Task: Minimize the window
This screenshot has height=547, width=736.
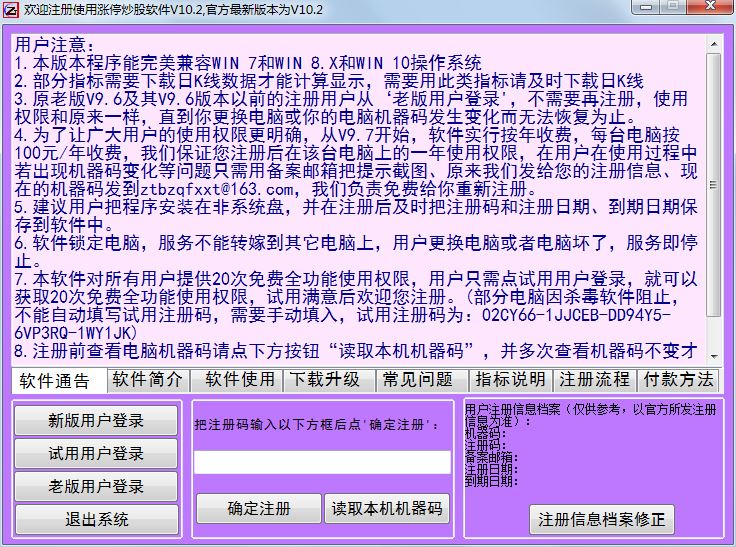Action: tap(646, 7)
